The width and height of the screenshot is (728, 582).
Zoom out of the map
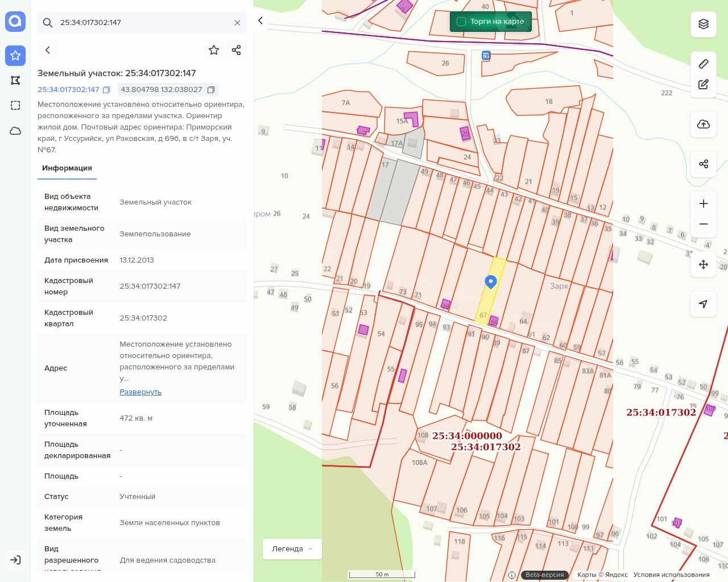[x=704, y=224]
